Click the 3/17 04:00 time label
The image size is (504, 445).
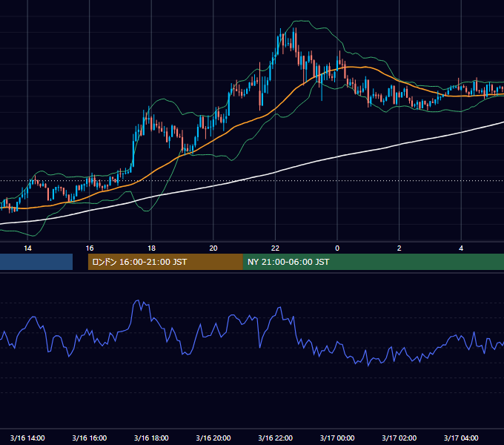tap(461, 438)
